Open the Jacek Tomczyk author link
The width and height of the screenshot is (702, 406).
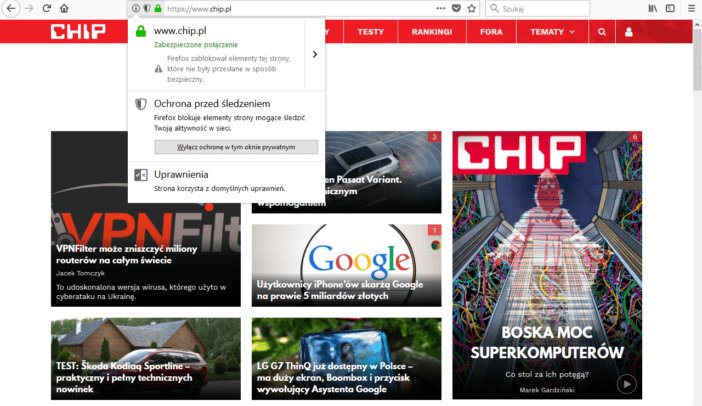tap(80, 273)
